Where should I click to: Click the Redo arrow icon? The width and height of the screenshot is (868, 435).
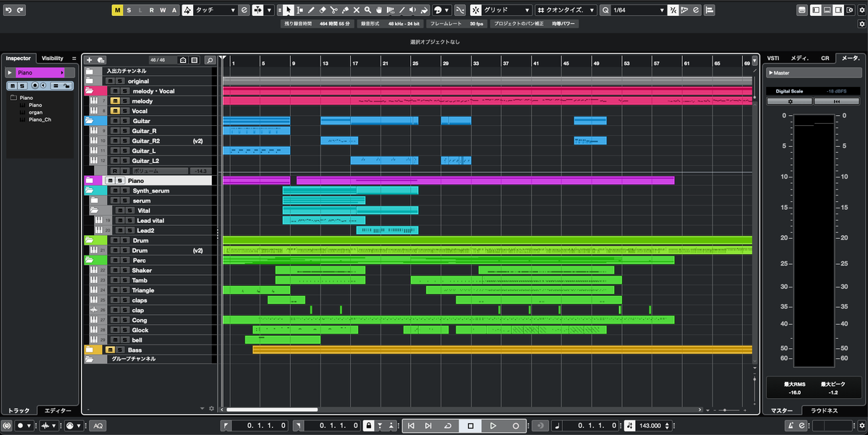click(20, 10)
